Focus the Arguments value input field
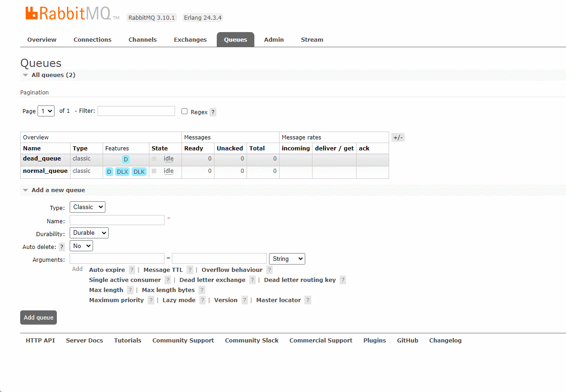Viewport: 566px width, 392px height. coord(219,258)
